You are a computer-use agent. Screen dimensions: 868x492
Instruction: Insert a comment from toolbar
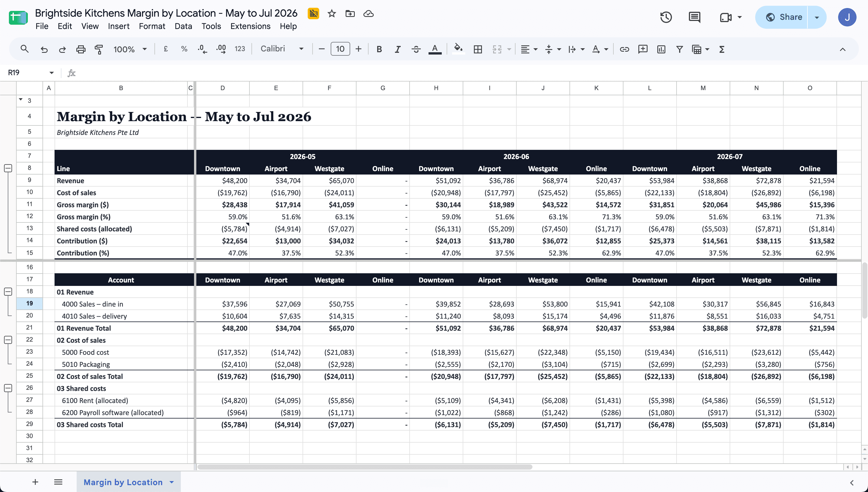click(x=643, y=49)
